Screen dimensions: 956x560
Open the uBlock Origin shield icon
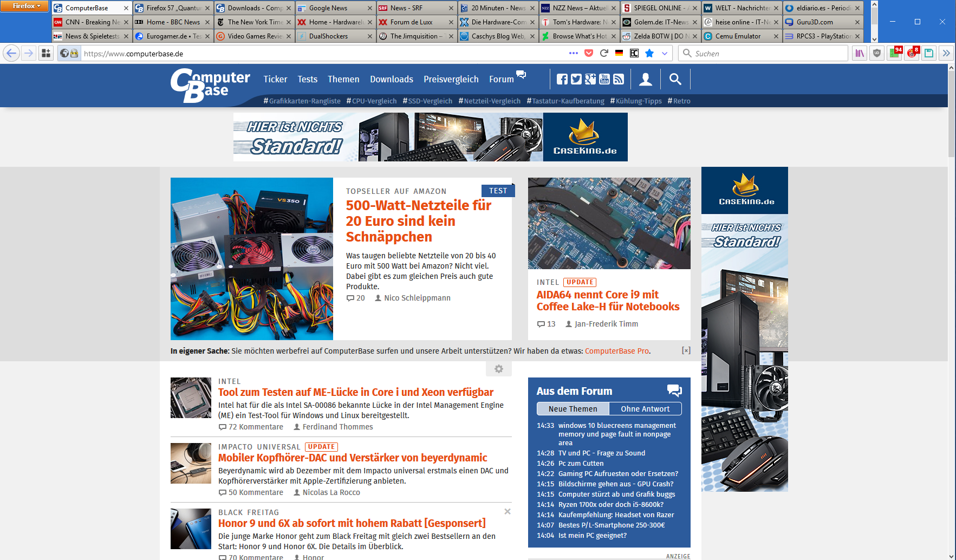pyautogui.click(x=877, y=53)
